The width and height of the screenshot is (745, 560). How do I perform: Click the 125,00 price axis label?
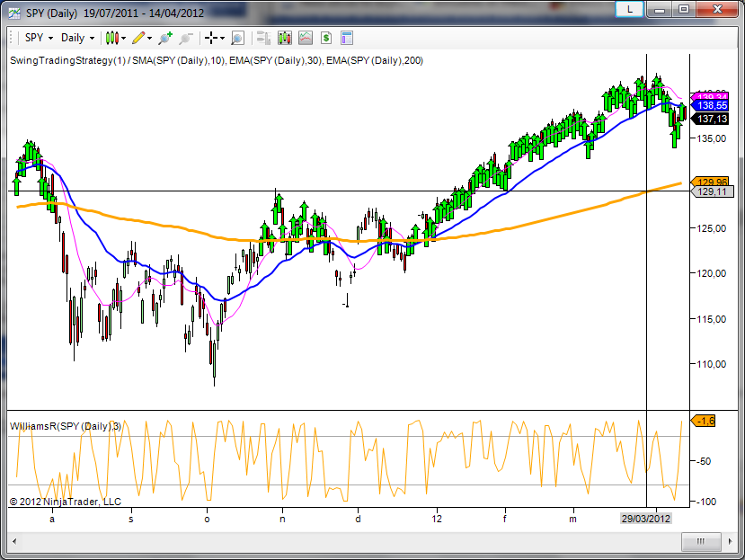tap(711, 228)
